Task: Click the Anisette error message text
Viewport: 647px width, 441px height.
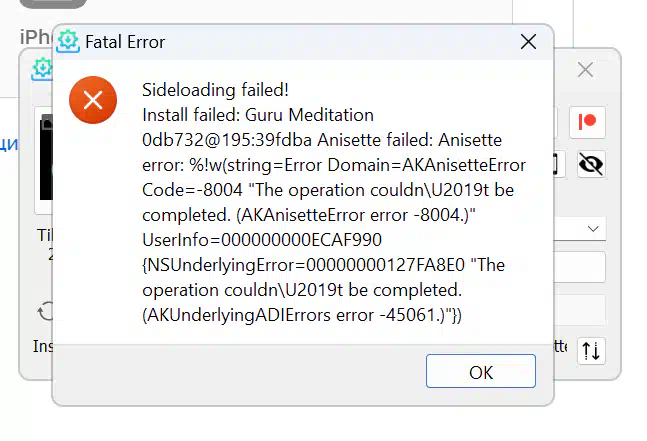Action: pyautogui.click(x=334, y=203)
